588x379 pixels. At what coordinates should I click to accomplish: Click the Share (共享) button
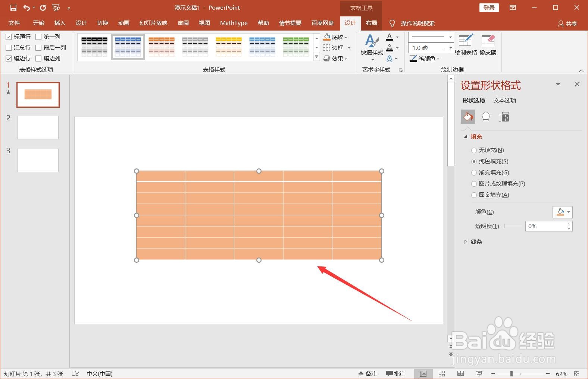click(567, 23)
